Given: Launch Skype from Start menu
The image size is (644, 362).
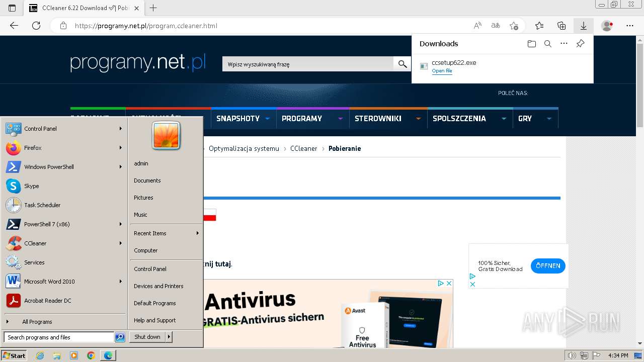Looking at the screenshot, I should (64, 186).
